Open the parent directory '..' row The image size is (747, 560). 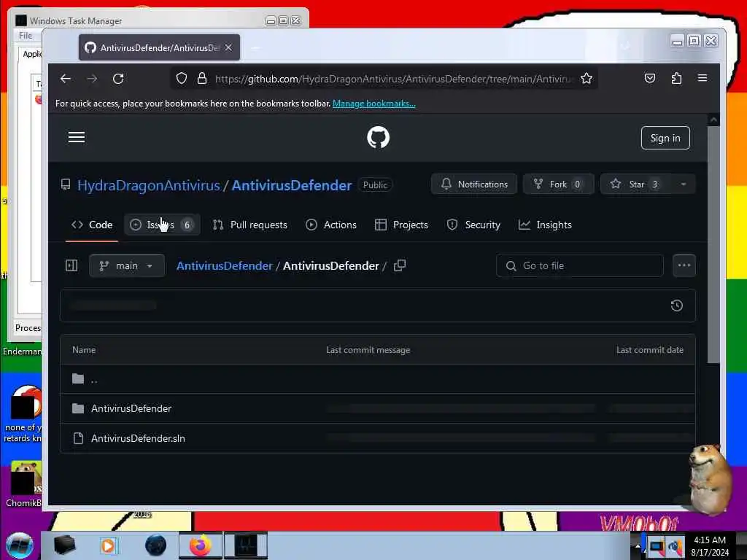(x=377, y=379)
